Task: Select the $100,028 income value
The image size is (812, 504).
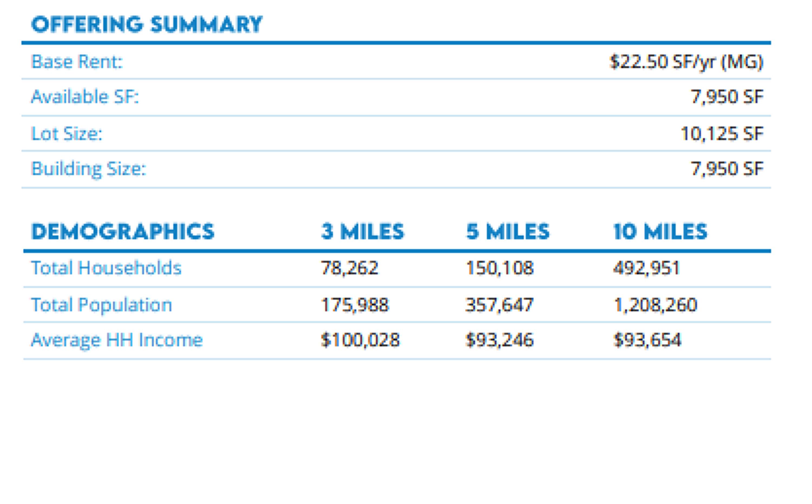Action: click(x=360, y=340)
